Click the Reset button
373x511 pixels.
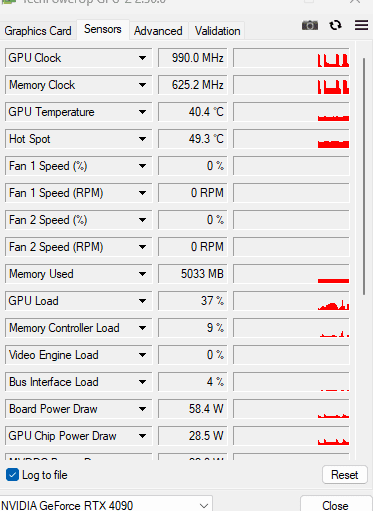point(345,475)
